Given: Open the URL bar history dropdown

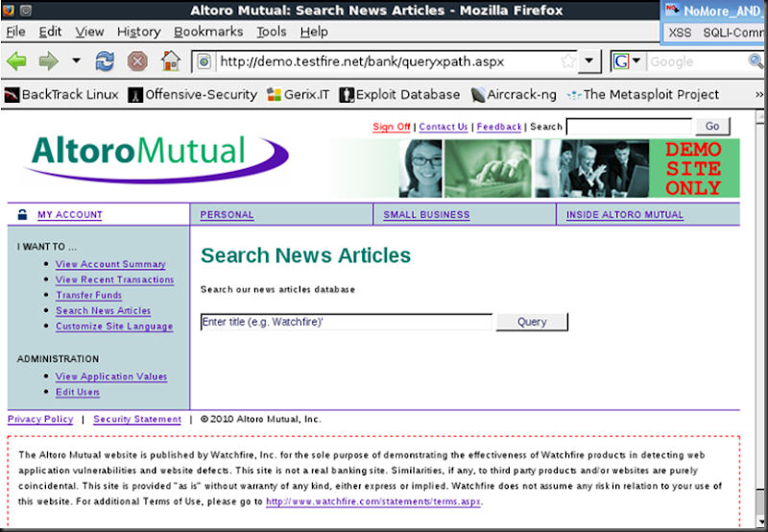Looking at the screenshot, I should tap(589, 61).
